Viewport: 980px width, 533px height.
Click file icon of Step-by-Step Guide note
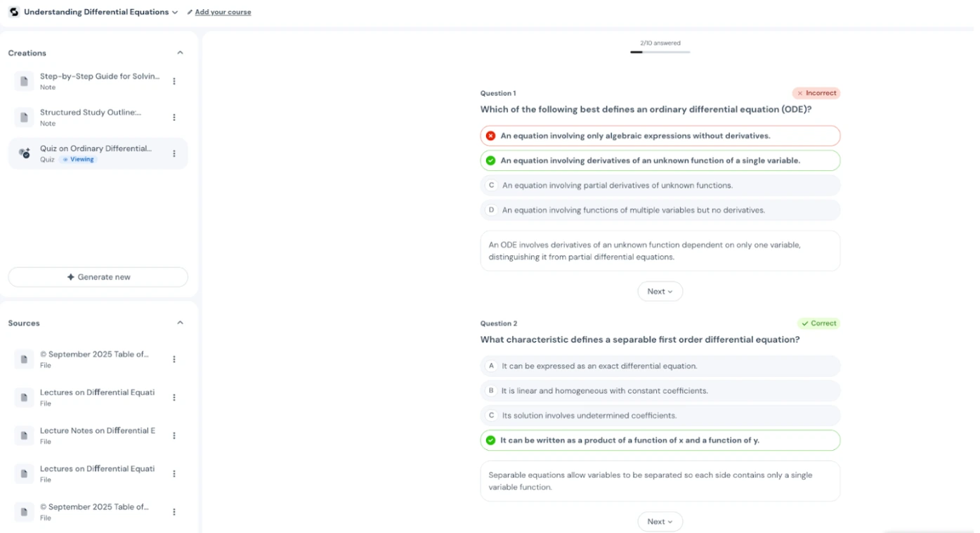coord(24,82)
